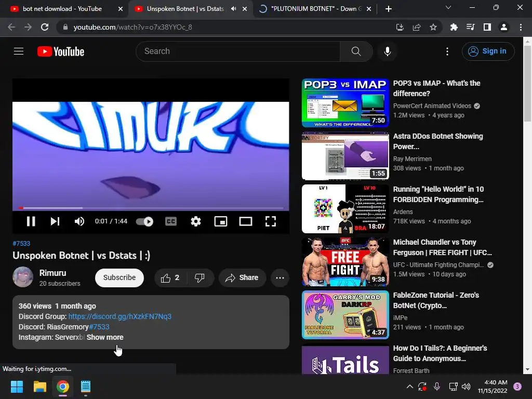Open the Discord group invite link
Image resolution: width=532 pixels, height=399 pixels.
pos(120,316)
